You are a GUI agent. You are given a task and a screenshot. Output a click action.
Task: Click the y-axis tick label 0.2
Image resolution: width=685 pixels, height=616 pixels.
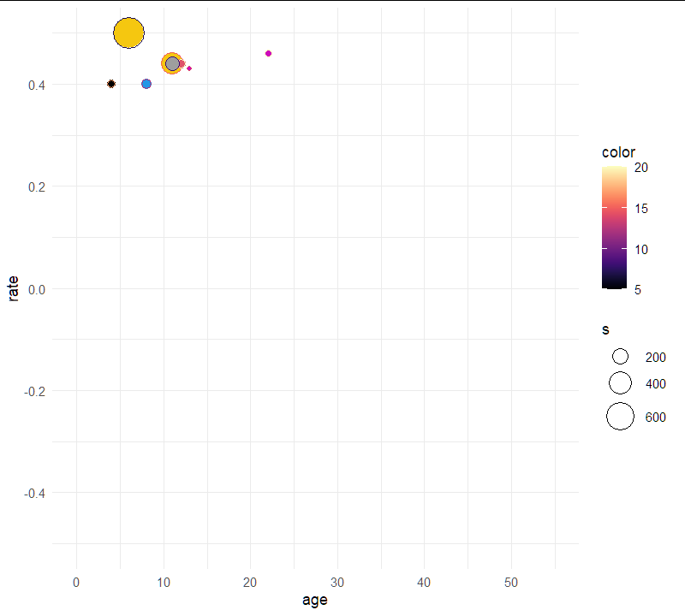click(x=37, y=187)
